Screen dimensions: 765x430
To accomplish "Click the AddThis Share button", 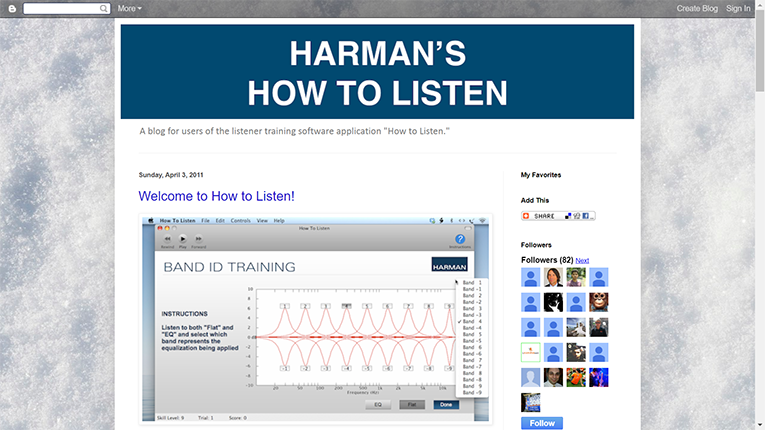I will coord(558,216).
